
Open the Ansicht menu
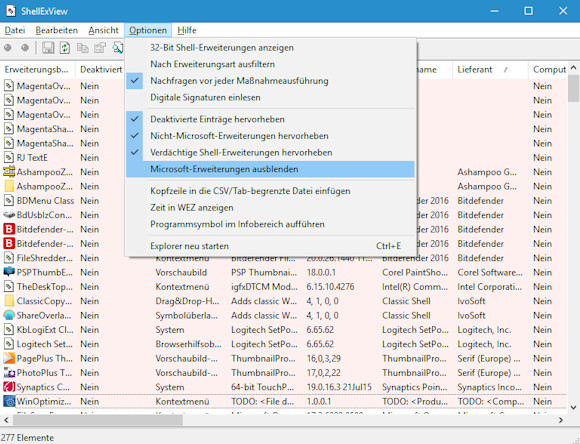pyautogui.click(x=104, y=30)
